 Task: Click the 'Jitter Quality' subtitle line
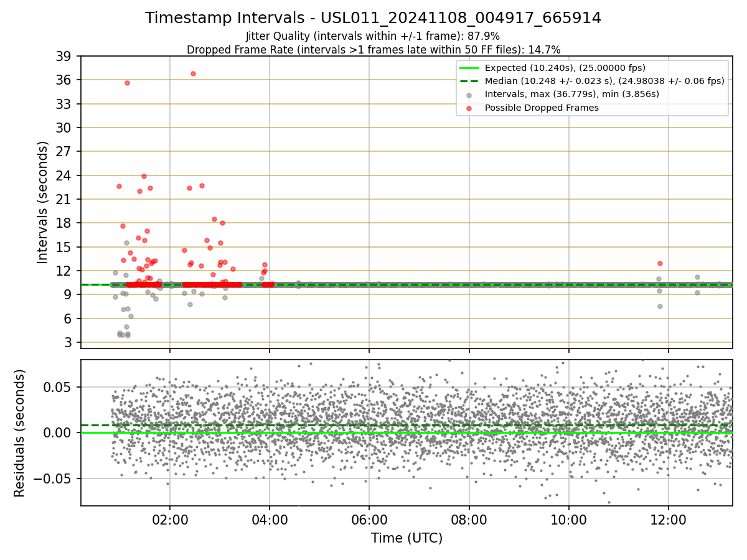click(373, 36)
